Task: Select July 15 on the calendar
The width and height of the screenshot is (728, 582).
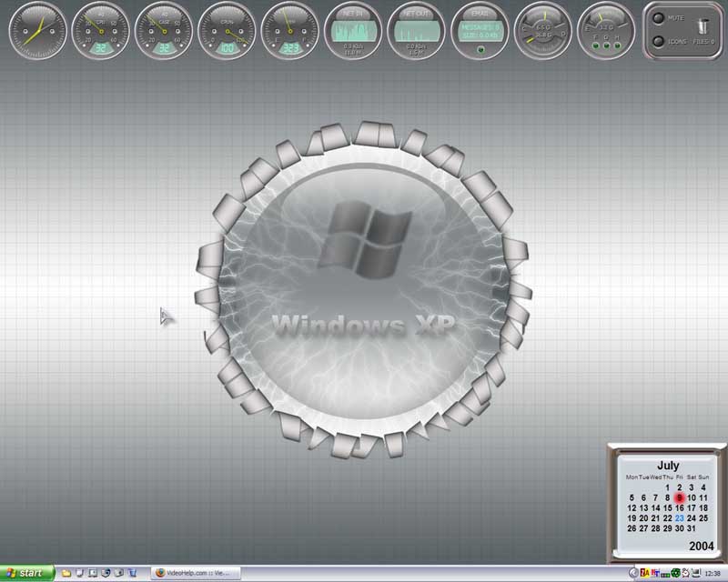Action: point(667,507)
